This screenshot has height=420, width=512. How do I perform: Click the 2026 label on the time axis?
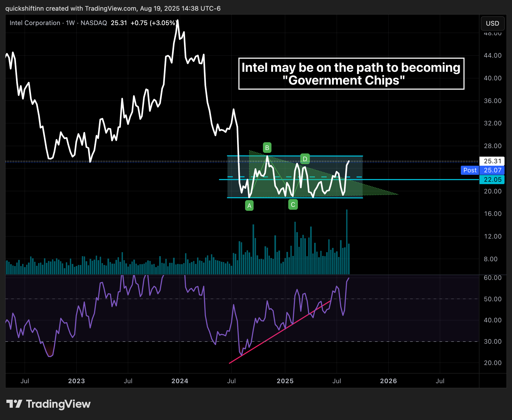click(389, 381)
